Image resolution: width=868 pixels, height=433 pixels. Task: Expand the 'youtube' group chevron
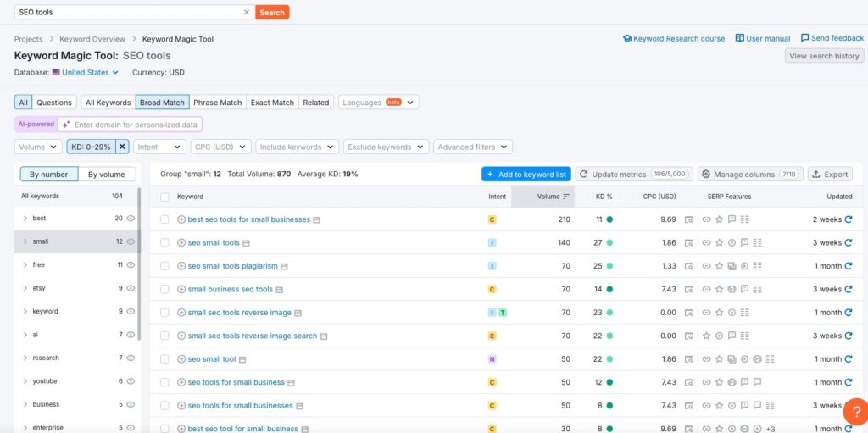pyautogui.click(x=25, y=381)
